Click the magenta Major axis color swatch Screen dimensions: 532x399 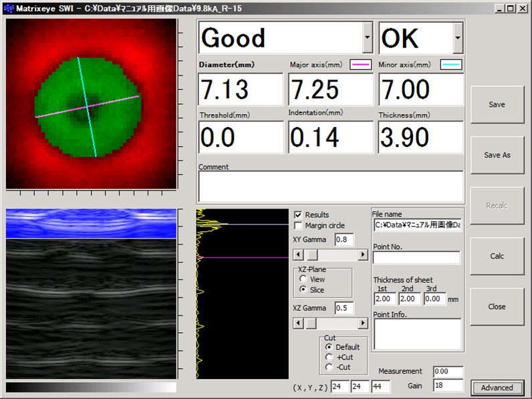click(x=362, y=65)
